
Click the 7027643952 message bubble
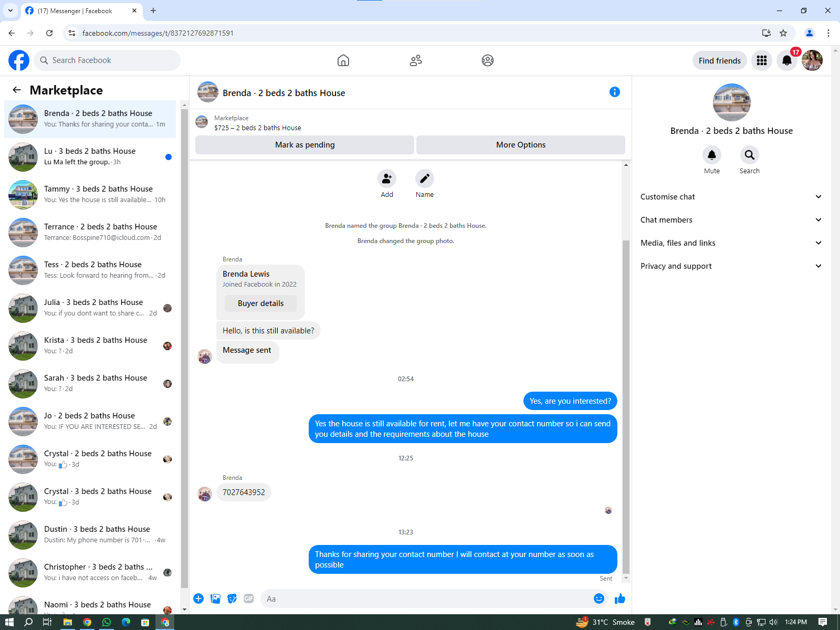[x=244, y=492]
